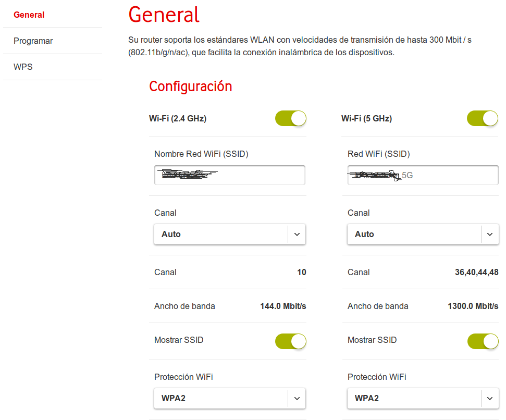Screen dimensions: 506x420
Task: Select the 'Auto' value in 2.4 GHz Canal box
Action: point(171,234)
